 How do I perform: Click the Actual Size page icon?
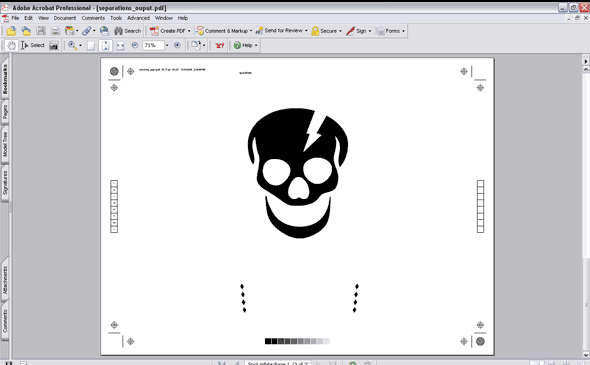(x=91, y=46)
